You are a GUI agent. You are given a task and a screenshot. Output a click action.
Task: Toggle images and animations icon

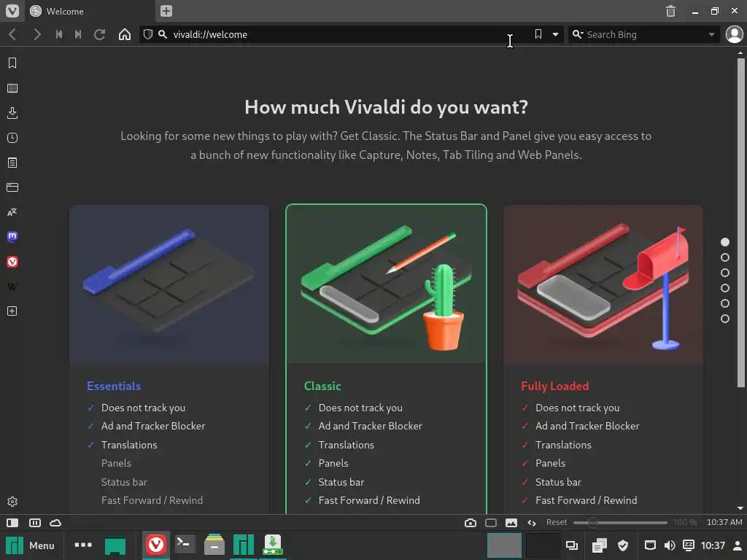(511, 522)
